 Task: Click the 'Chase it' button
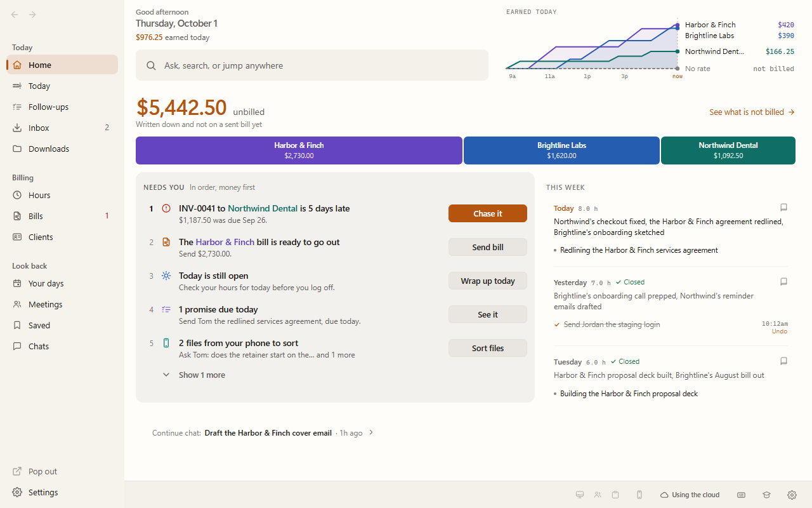pos(488,213)
